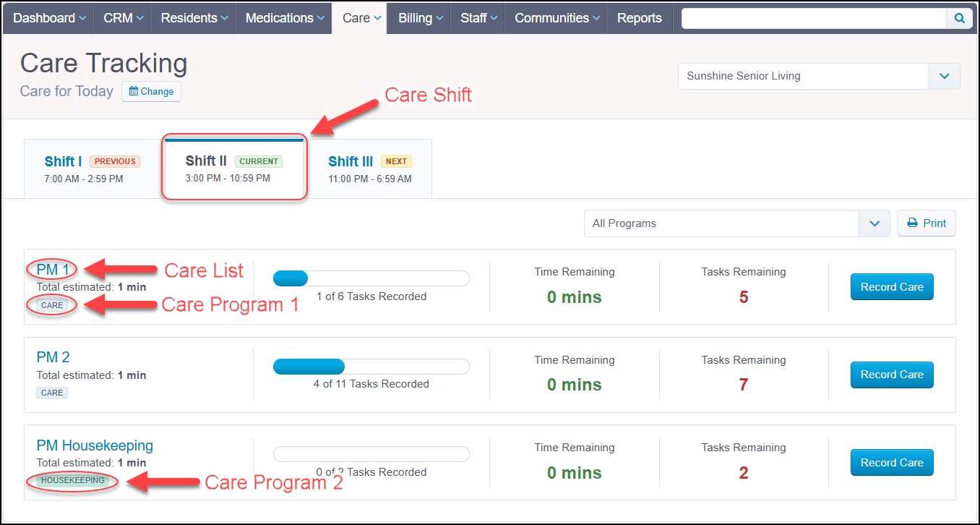Viewport: 980px width, 525px height.
Task: Open the Dashboard menu
Action: tap(48, 18)
